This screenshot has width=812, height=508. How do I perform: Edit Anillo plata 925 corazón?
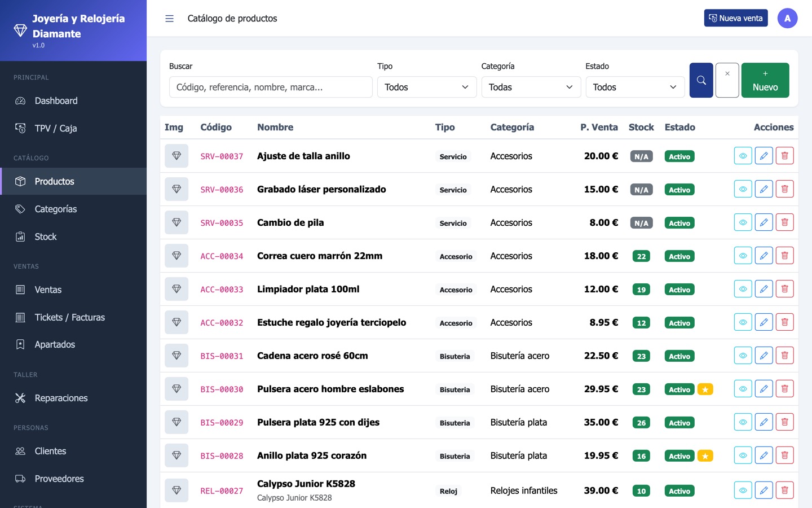click(x=764, y=456)
